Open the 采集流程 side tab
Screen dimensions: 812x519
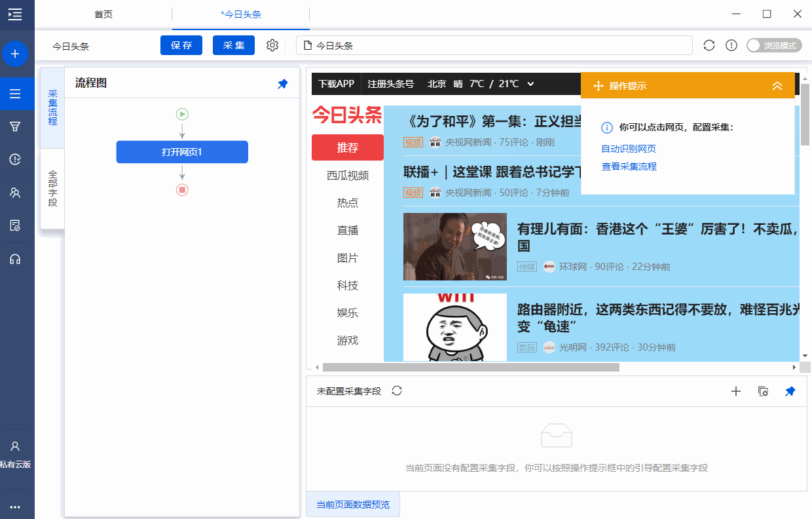tap(52, 108)
